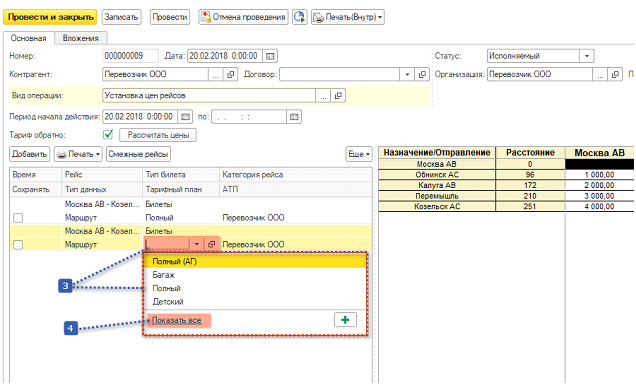Select Детский from the list
Screen dimensions: 636x384
pos(255,302)
